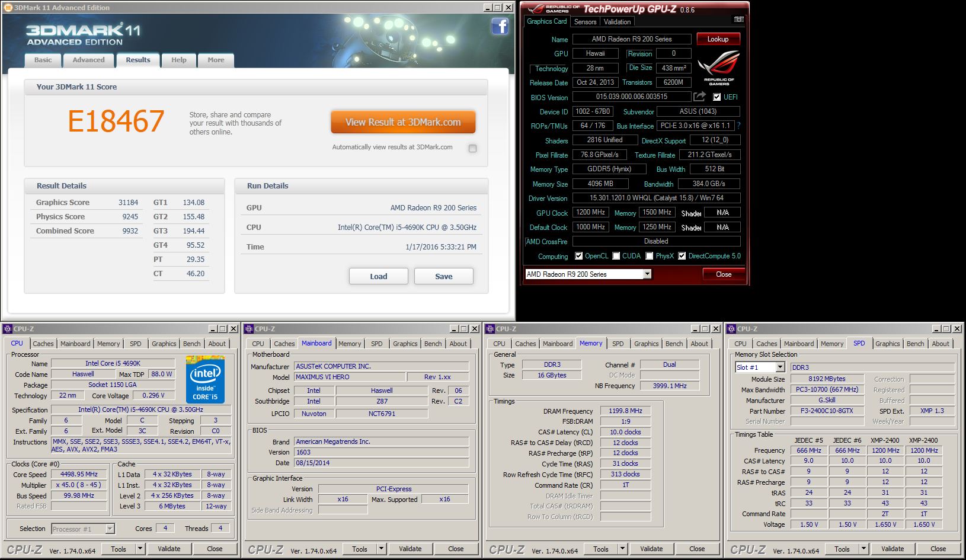Click the BIOS export arrow icon in GPU-Z
The width and height of the screenshot is (966, 560).
click(700, 97)
